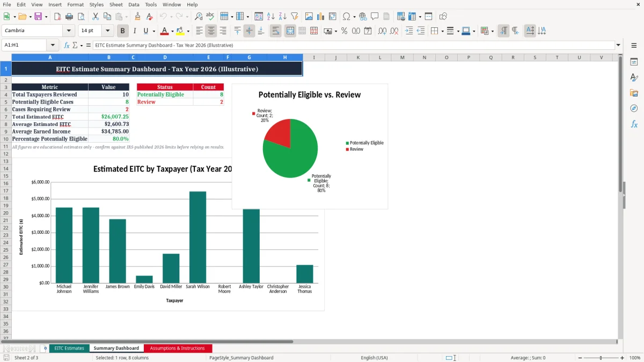This screenshot has width=644, height=362.
Task: Open Font Color dropdown arrow
Action: coord(173,31)
